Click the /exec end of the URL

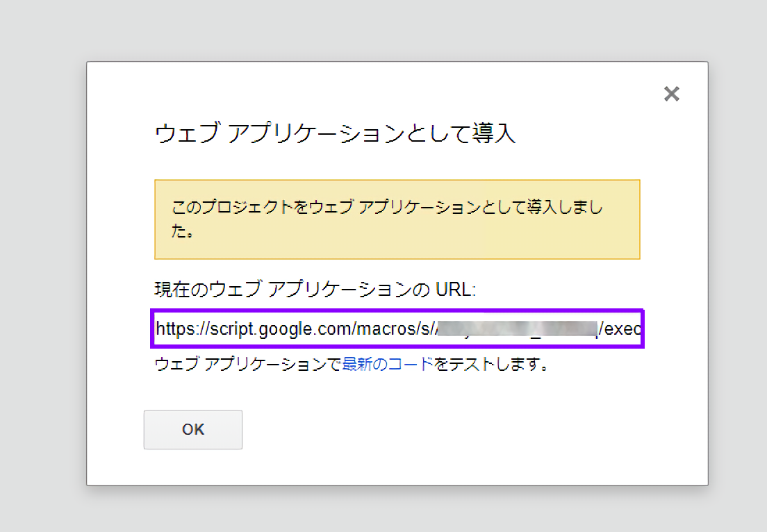(622, 329)
